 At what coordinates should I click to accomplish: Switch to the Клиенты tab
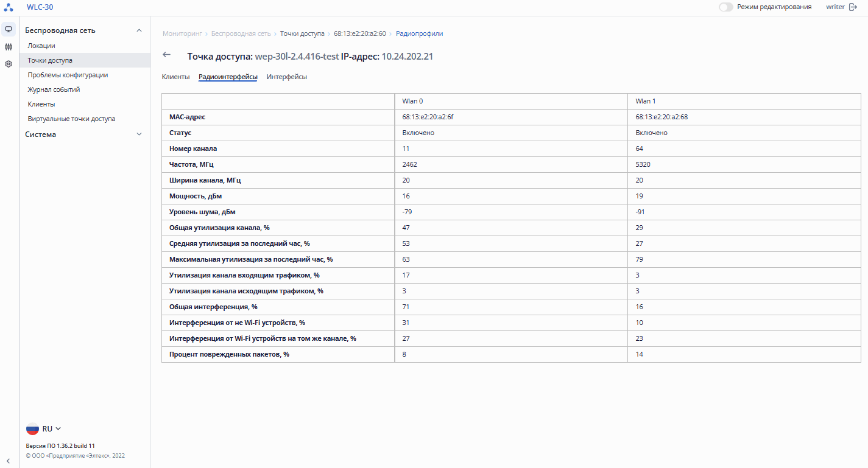(x=175, y=77)
